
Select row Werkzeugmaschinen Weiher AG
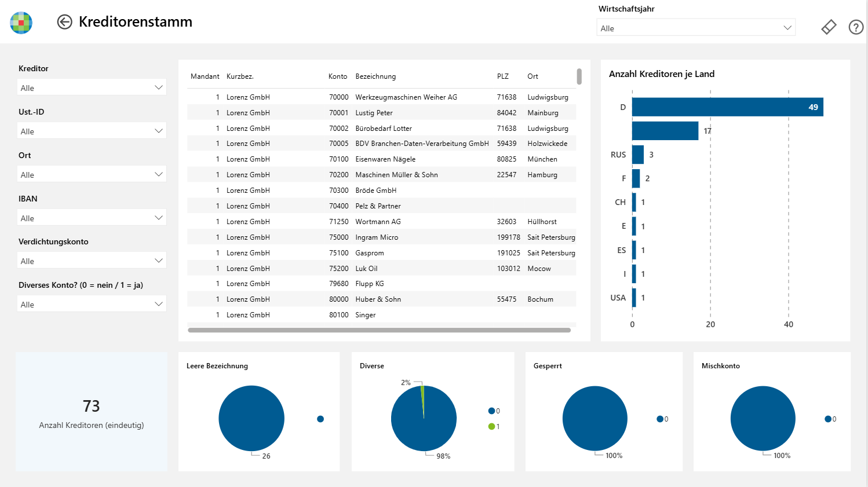point(381,97)
